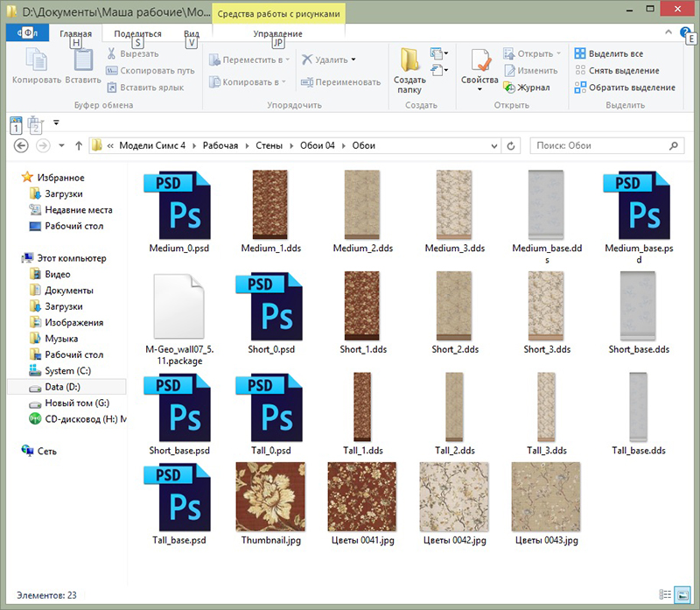Expand the Удалить dropdown arrow
This screenshot has height=610, width=700.
pyautogui.click(x=353, y=60)
